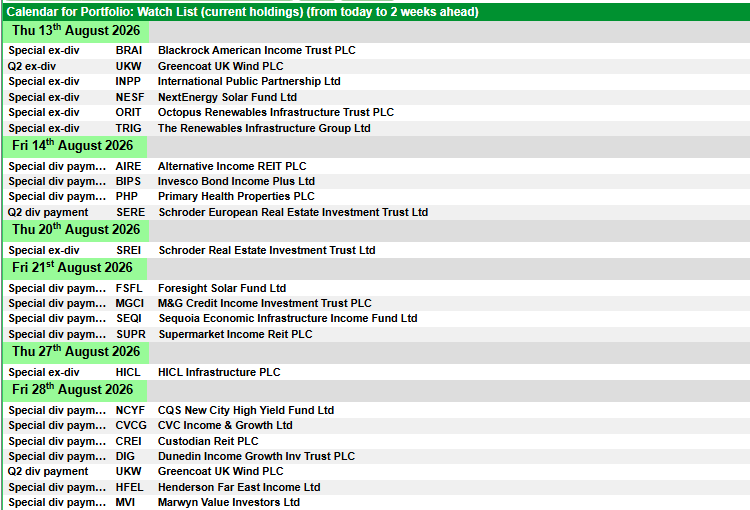Select the Fri 28th August 2026 date header
This screenshot has height=510, width=750.
(x=73, y=390)
